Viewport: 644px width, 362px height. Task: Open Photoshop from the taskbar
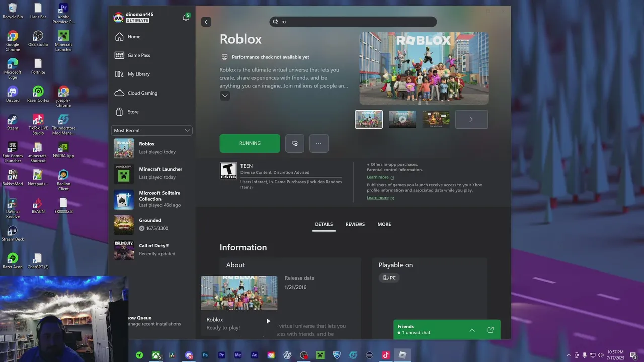205,355
